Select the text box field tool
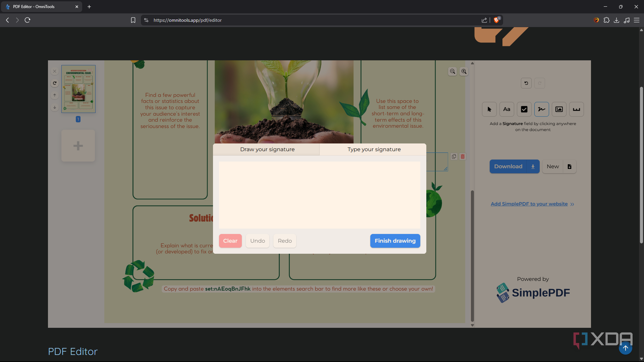Screen dimensions: 644x362 pyautogui.click(x=576, y=109)
